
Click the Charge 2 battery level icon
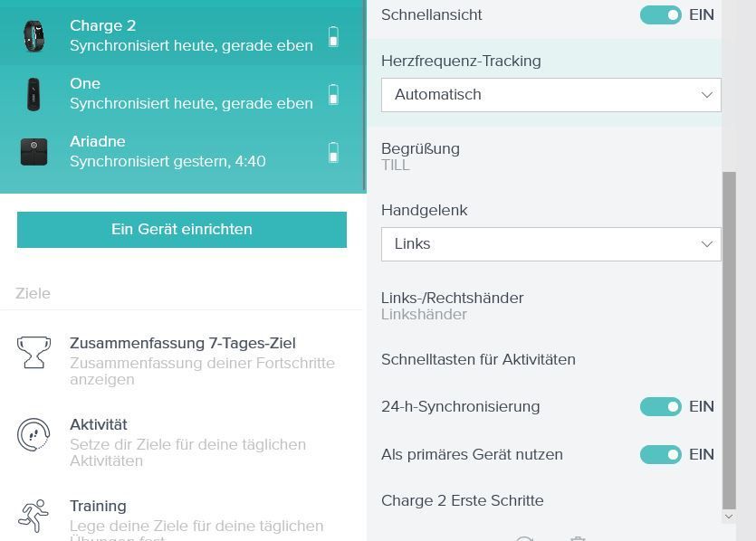[x=333, y=37]
